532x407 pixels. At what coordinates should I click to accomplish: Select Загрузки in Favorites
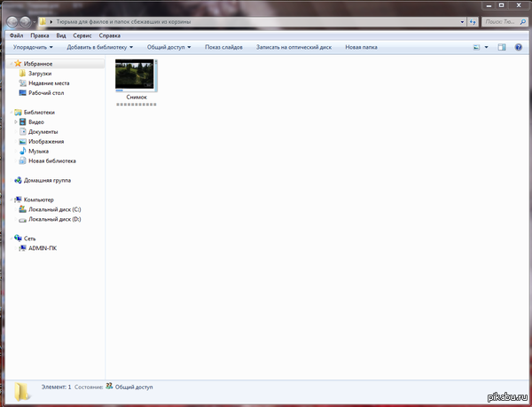click(x=40, y=74)
